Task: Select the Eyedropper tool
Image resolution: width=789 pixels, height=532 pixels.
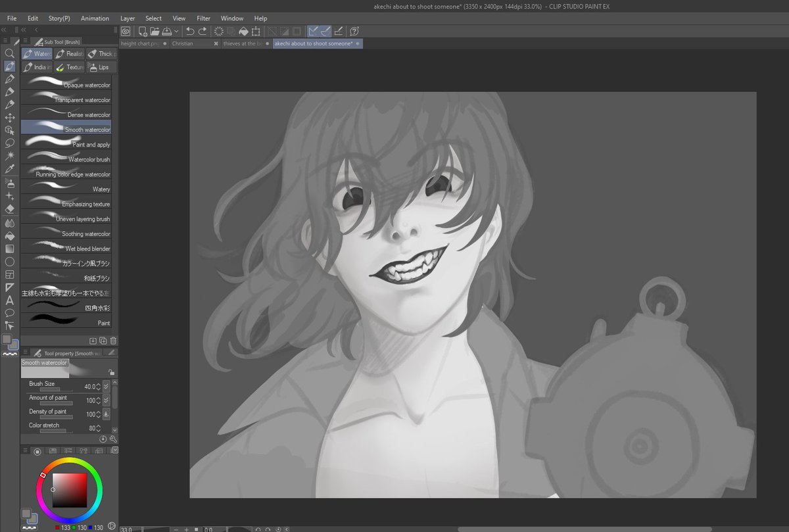Action: pyautogui.click(x=9, y=169)
